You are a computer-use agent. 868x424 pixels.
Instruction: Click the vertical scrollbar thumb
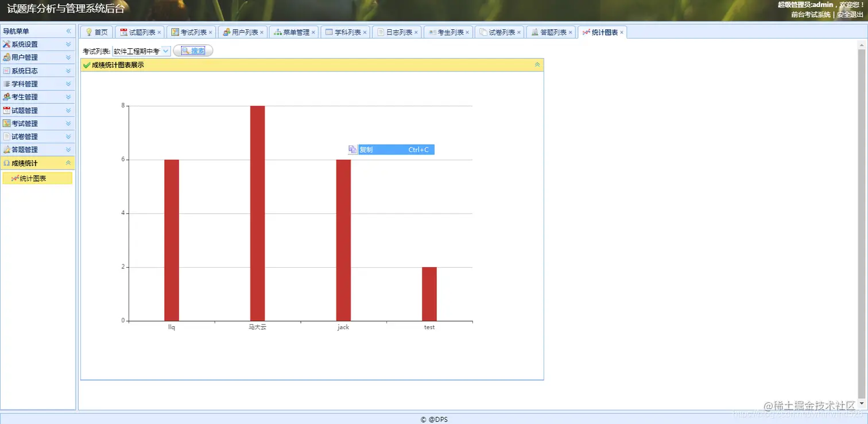click(x=861, y=223)
